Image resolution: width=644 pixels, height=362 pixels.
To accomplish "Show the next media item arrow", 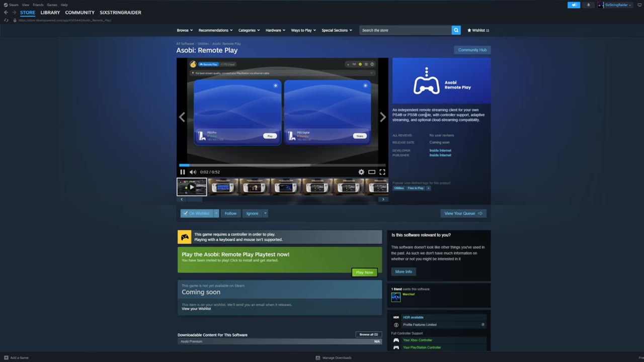I will (383, 117).
